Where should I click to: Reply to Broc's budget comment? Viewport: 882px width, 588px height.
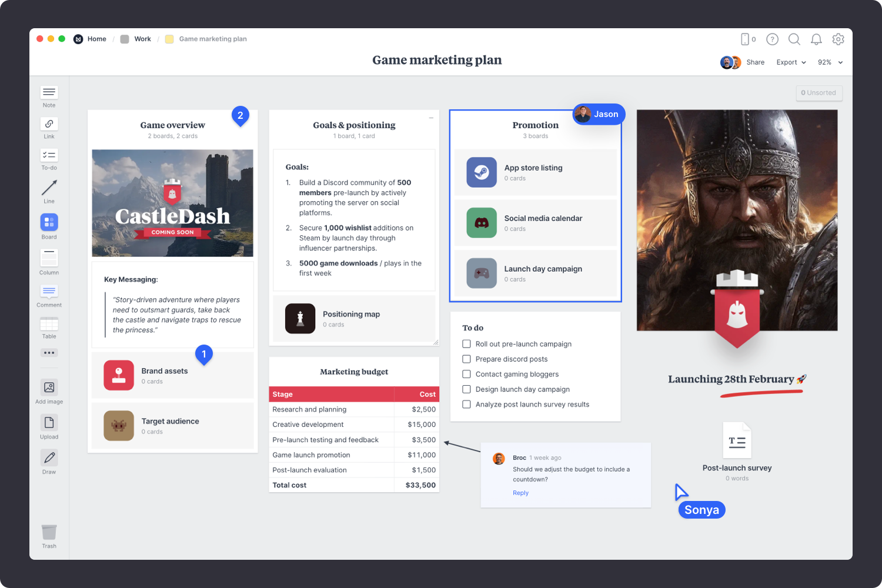click(520, 493)
